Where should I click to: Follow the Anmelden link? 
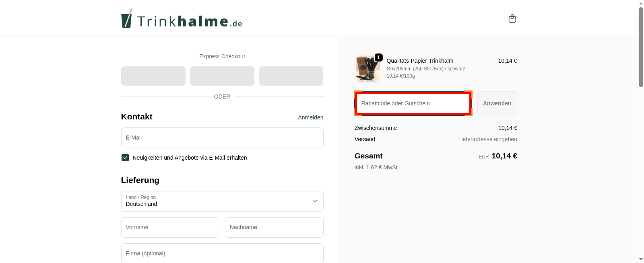coord(311,117)
